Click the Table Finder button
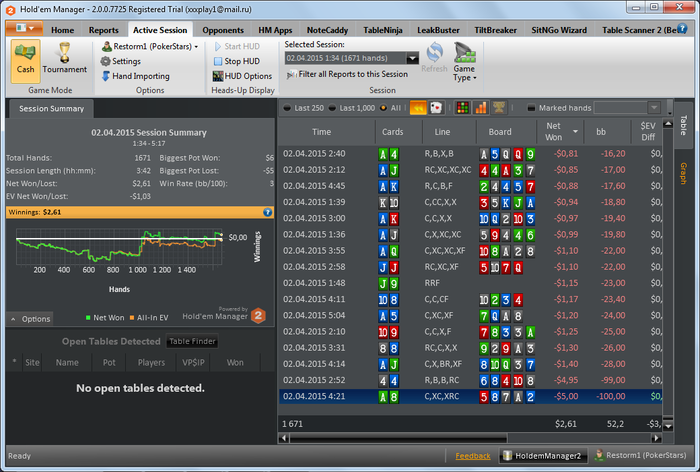This screenshot has width=700, height=472. pyautogui.click(x=192, y=341)
